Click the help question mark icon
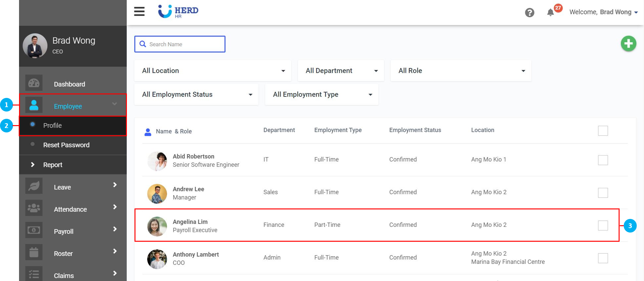 [529, 13]
